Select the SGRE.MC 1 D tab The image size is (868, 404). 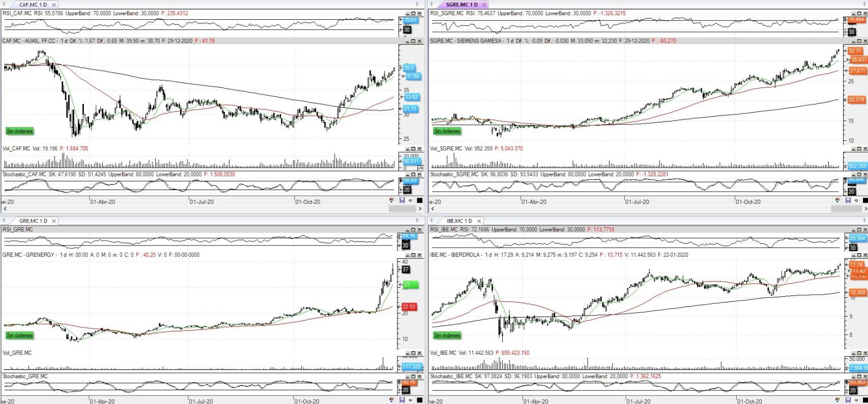[x=461, y=5]
